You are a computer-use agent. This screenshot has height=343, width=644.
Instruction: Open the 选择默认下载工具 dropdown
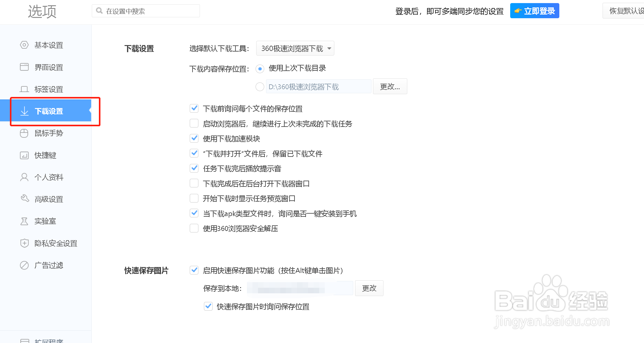pyautogui.click(x=295, y=48)
